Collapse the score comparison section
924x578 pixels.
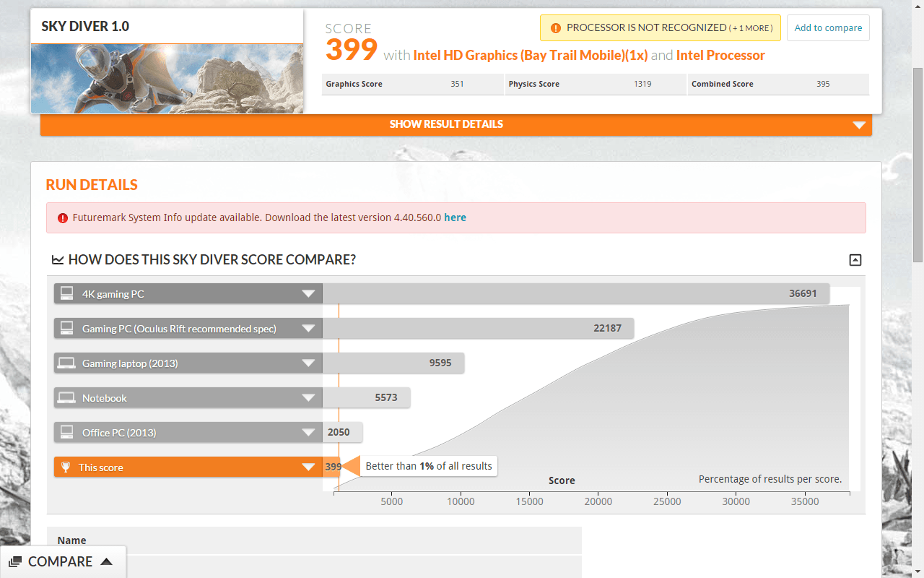[855, 260]
